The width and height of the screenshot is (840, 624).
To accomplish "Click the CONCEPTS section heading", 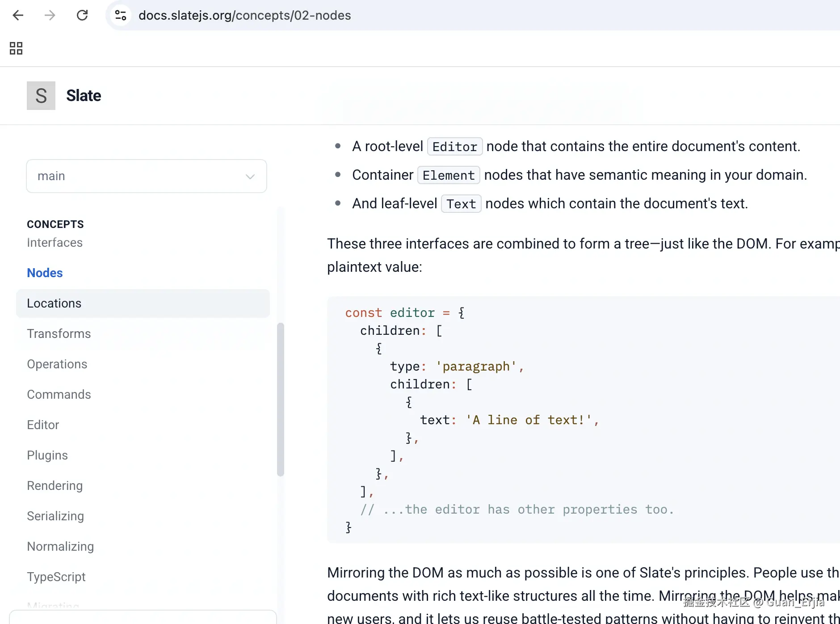I will pyautogui.click(x=55, y=224).
